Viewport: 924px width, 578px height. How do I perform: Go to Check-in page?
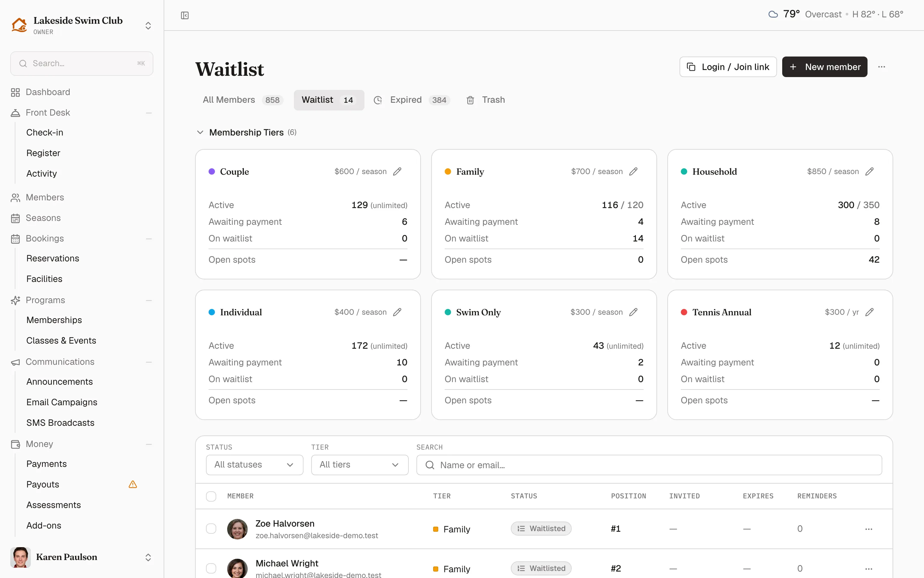pyautogui.click(x=45, y=133)
